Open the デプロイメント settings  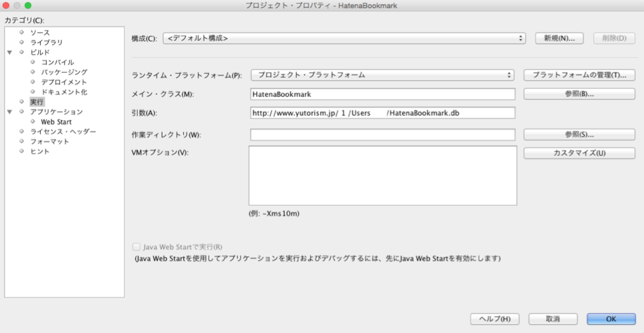[x=64, y=82]
